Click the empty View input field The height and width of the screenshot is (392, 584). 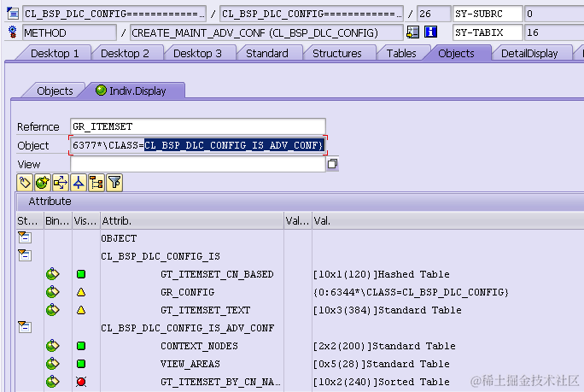pyautogui.click(x=198, y=164)
